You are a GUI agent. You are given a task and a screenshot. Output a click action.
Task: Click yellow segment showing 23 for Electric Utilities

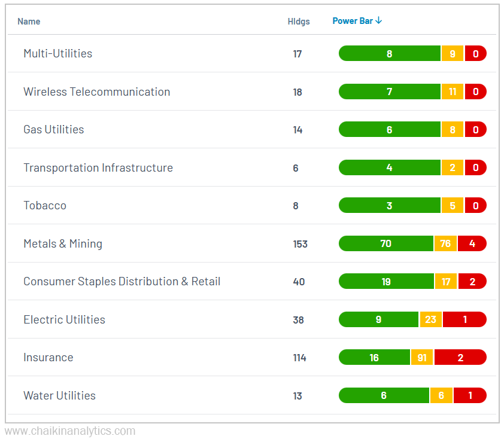click(430, 320)
